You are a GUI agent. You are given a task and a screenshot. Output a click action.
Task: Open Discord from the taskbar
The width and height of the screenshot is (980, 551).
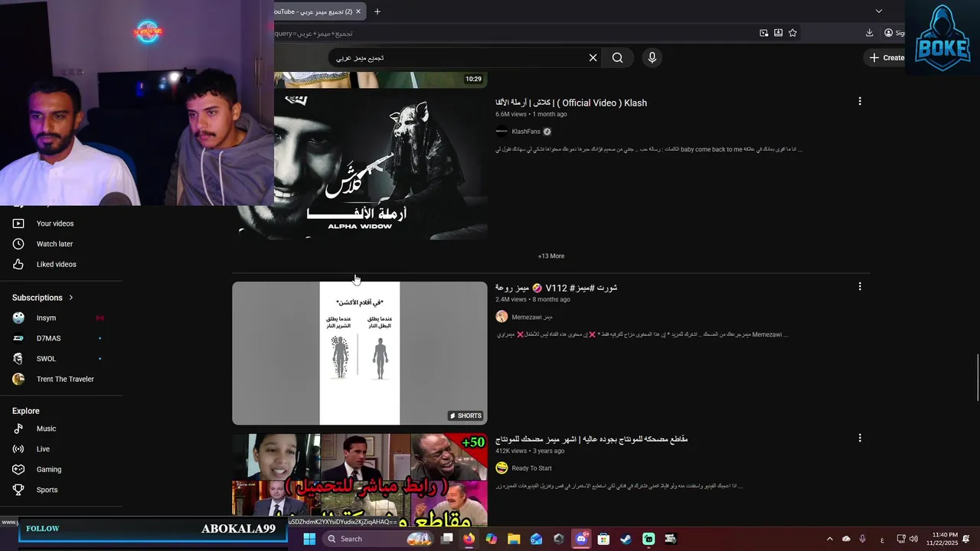[581, 539]
